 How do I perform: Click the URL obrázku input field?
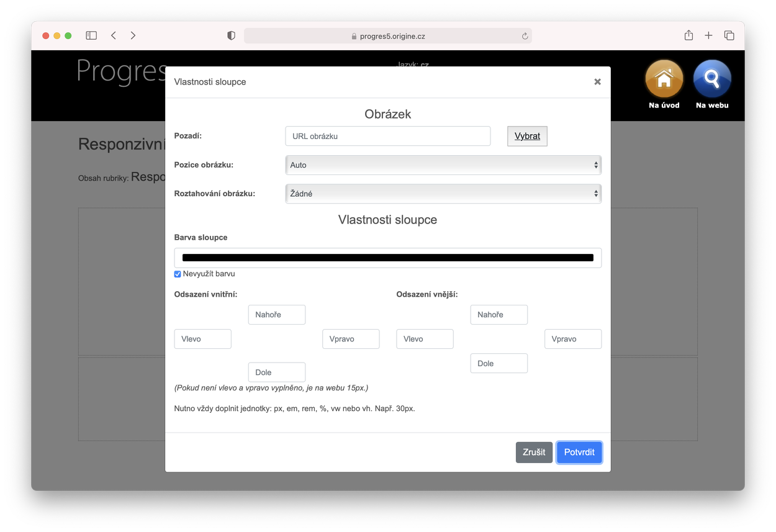pos(387,136)
